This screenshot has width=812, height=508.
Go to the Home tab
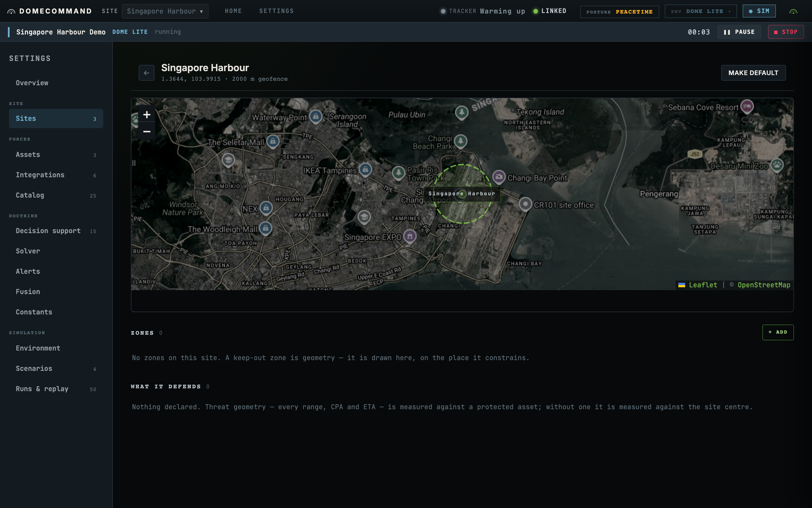(x=233, y=11)
